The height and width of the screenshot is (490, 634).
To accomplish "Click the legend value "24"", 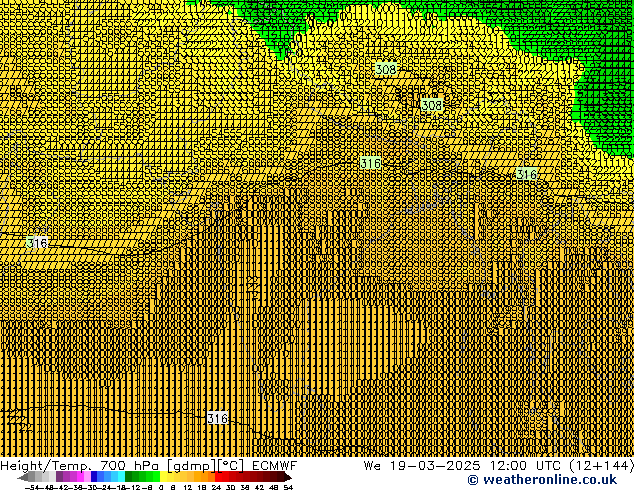I will pos(216,487).
